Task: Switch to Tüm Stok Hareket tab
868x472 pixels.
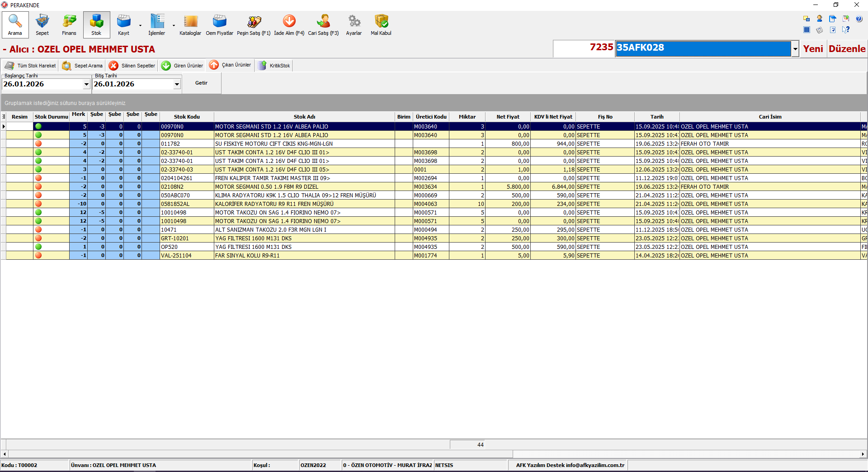Action: [30, 66]
